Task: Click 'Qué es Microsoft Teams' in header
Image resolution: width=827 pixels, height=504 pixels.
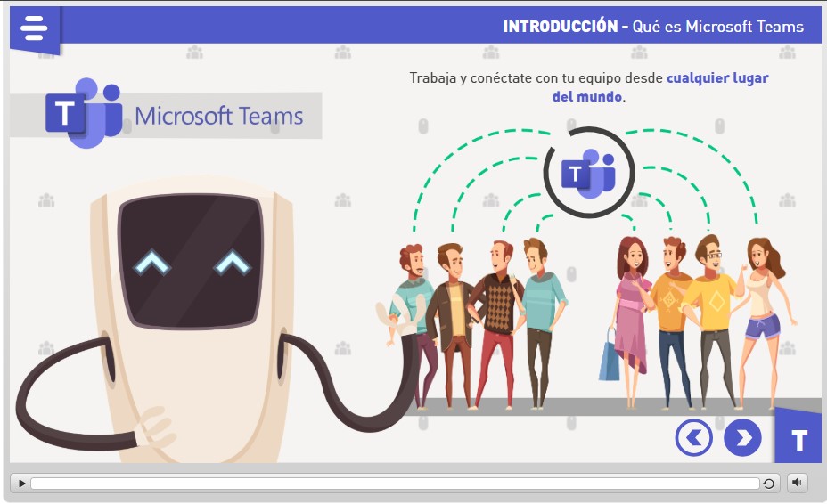Action: coord(717,27)
